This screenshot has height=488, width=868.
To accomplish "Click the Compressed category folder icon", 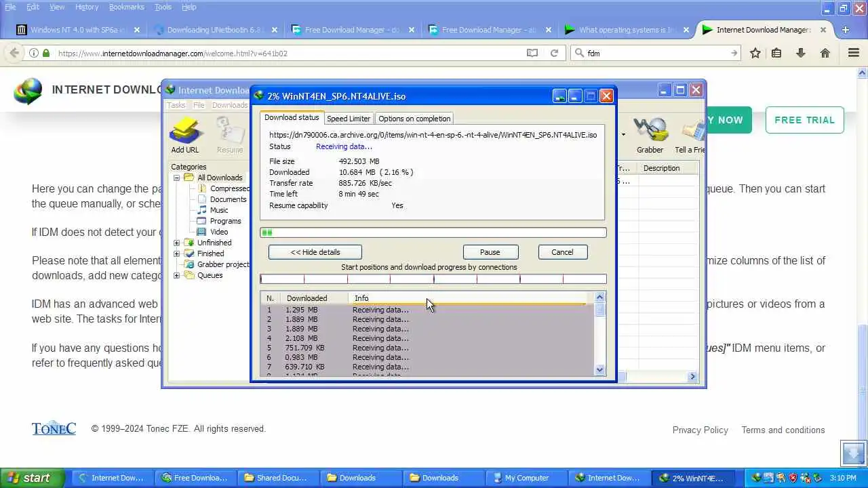I will point(202,188).
